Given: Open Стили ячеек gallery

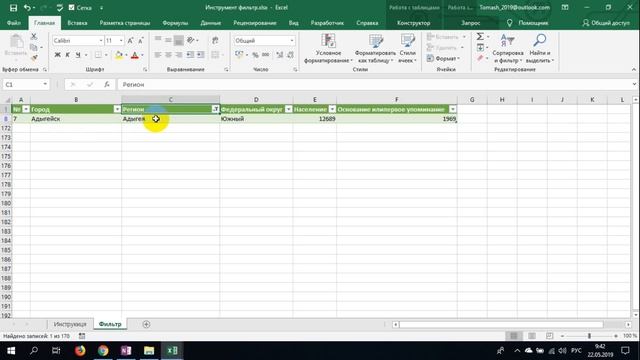Looking at the screenshot, I should pyautogui.click(x=407, y=49).
